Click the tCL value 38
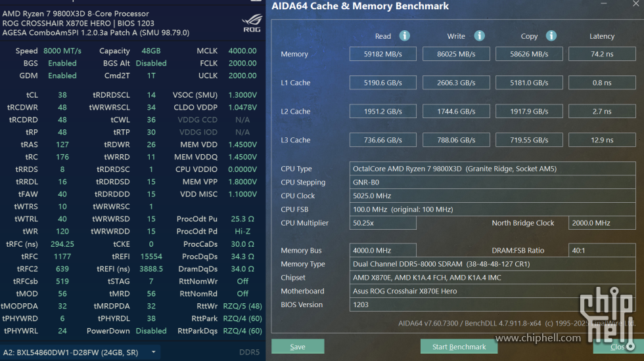Screen dimensions: 644x361 (62, 95)
